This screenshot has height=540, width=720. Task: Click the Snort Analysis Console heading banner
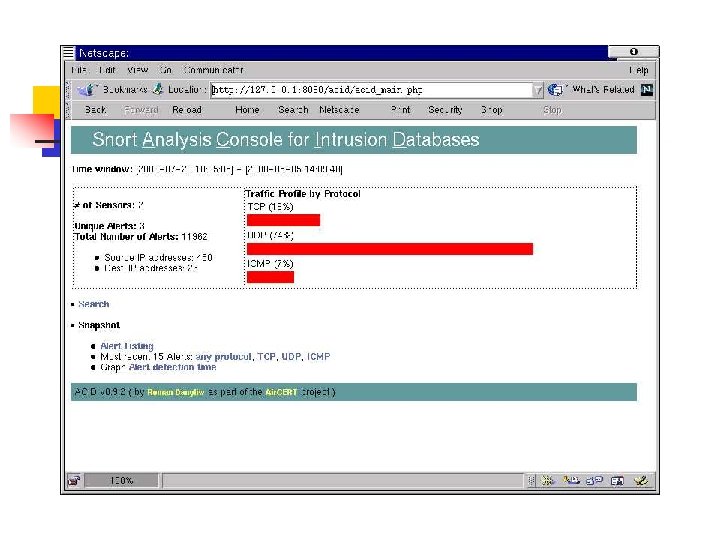coord(354,140)
